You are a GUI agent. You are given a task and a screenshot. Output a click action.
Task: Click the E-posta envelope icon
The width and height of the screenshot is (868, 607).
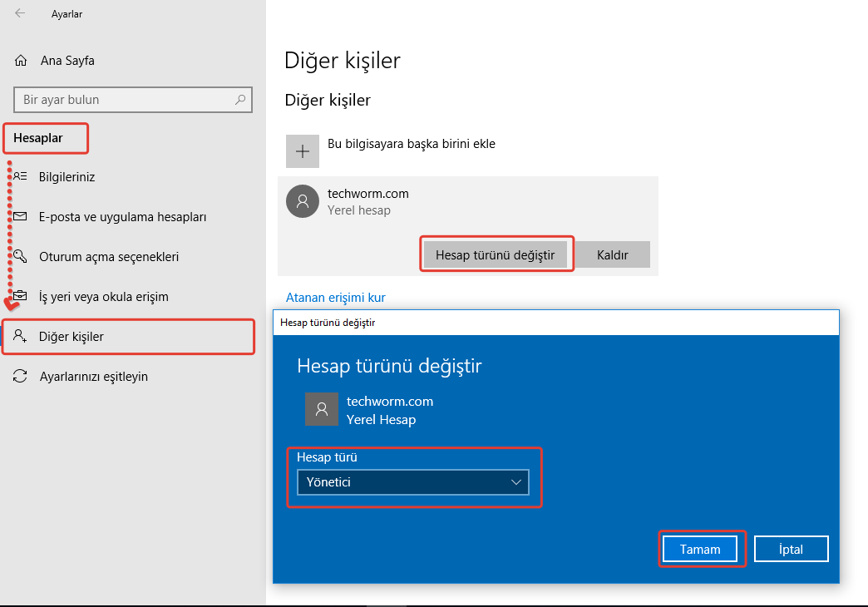(x=21, y=217)
